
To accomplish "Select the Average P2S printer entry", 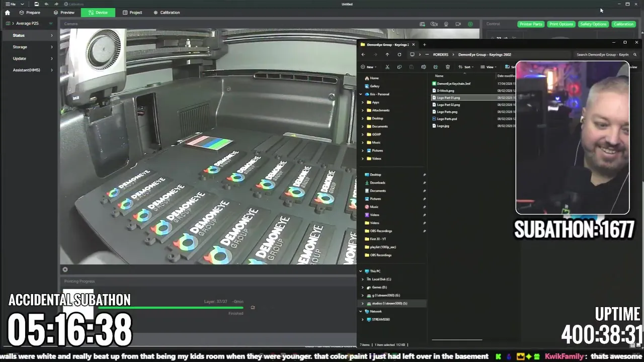I will point(27,24).
